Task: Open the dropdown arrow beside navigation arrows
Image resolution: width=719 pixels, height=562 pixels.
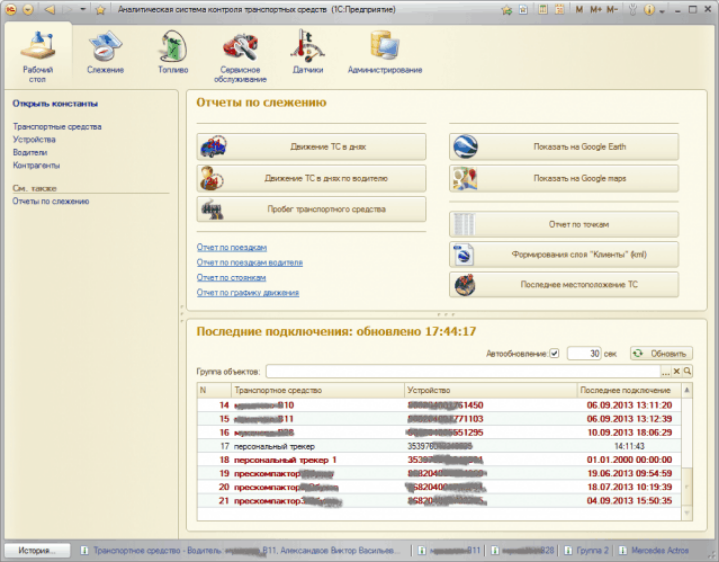Action: [x=83, y=10]
